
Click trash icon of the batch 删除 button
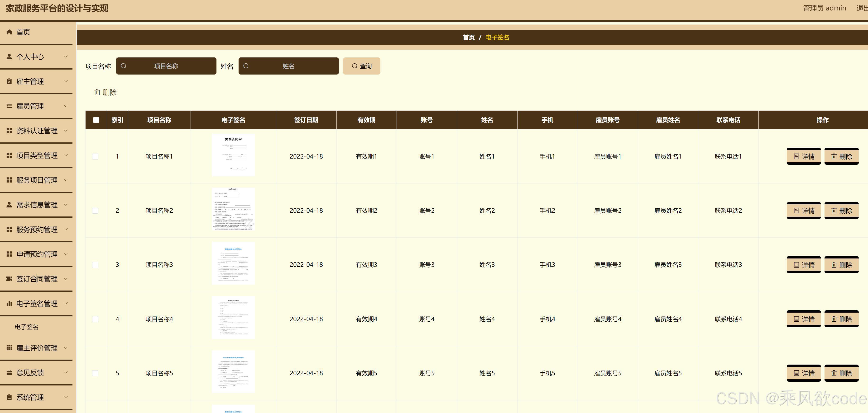(x=97, y=92)
